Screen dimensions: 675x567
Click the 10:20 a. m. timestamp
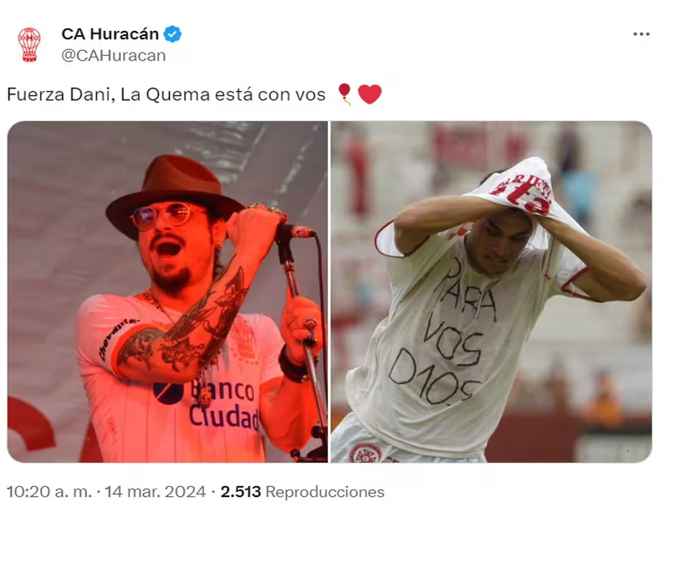49,492
